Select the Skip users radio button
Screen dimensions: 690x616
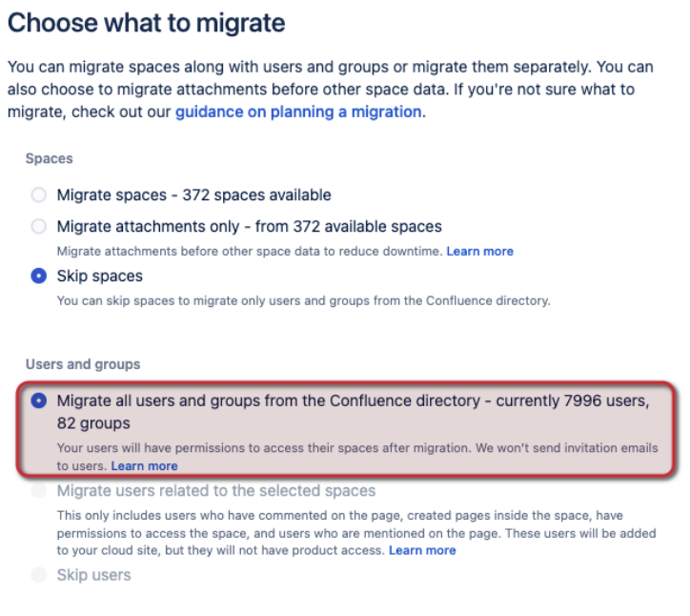point(39,575)
